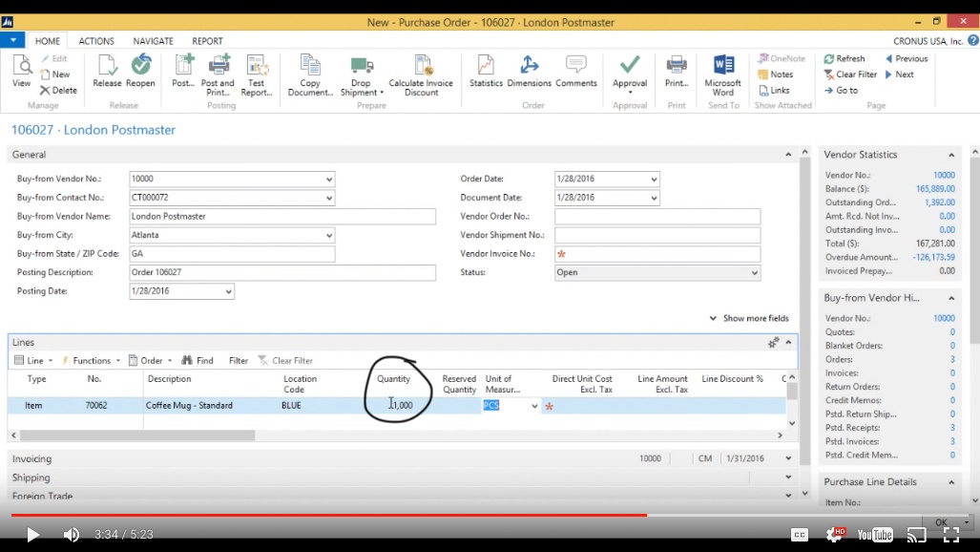The image size is (980, 552).
Task: Open the Buy-from Contact No. dropdown
Action: click(329, 198)
